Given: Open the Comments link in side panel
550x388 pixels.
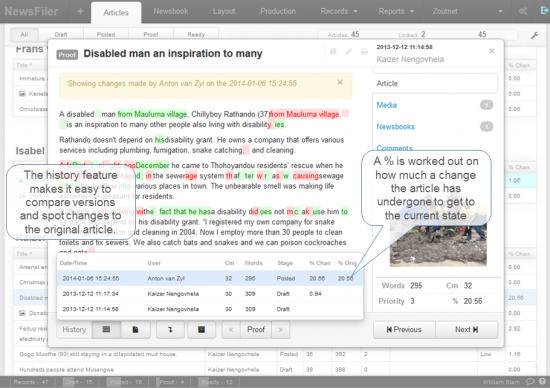Looking at the screenshot, I should click(x=394, y=148).
